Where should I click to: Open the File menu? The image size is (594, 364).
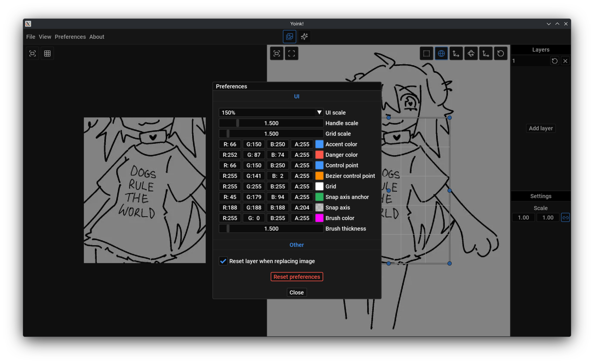[31, 37]
